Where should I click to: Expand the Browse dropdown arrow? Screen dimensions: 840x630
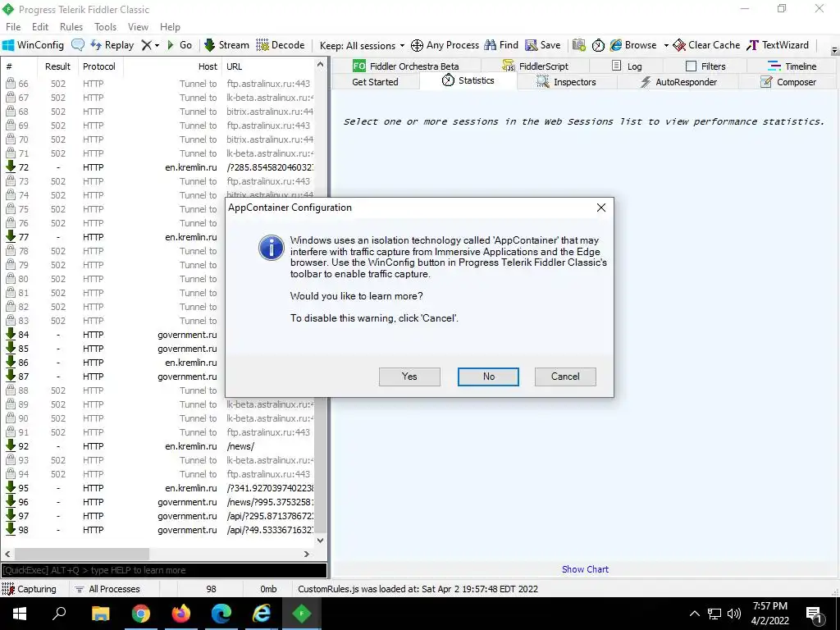pos(666,46)
